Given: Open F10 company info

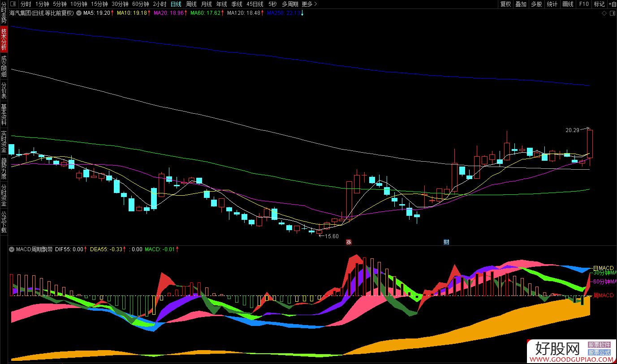Looking at the screenshot, I should (584, 4).
